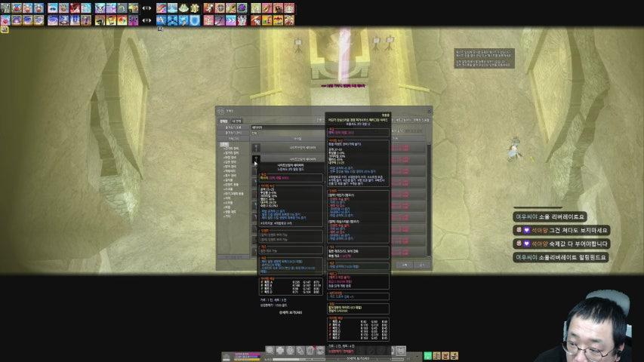
Task: Click the vertical scrollbar of the results list
Action: pos(429,201)
